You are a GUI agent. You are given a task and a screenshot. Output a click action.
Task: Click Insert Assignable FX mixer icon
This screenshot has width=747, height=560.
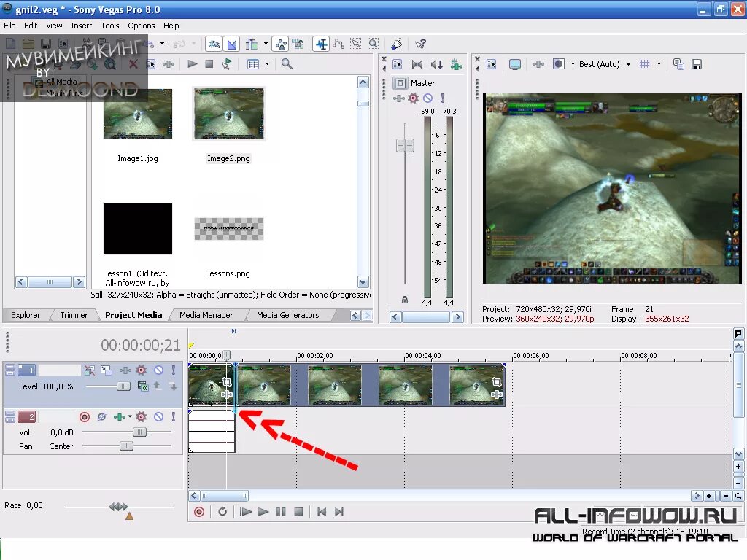(457, 64)
